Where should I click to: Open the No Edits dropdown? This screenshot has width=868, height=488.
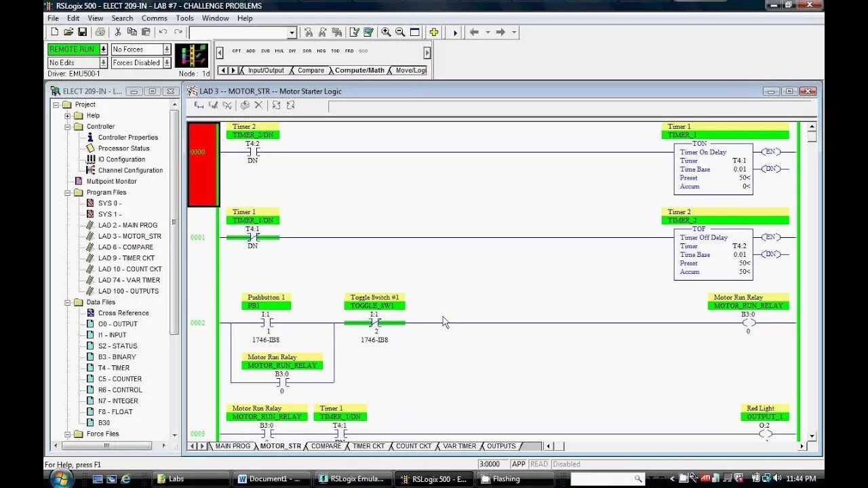tap(103, 63)
